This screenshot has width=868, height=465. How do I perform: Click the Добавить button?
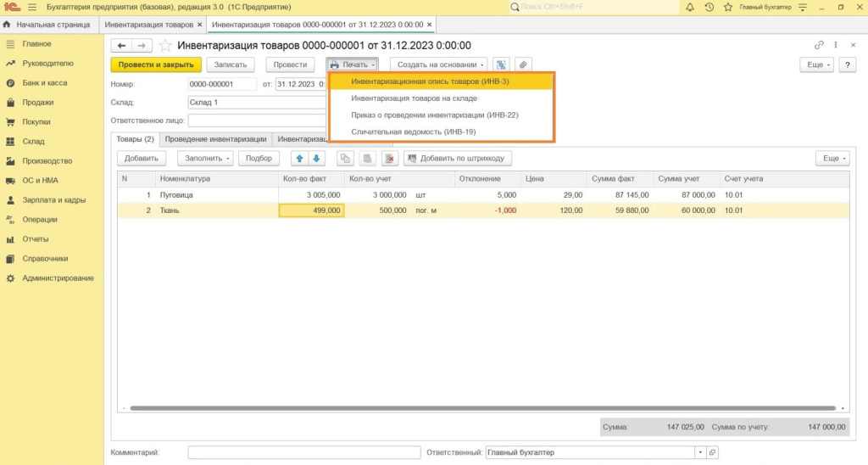[142, 159]
